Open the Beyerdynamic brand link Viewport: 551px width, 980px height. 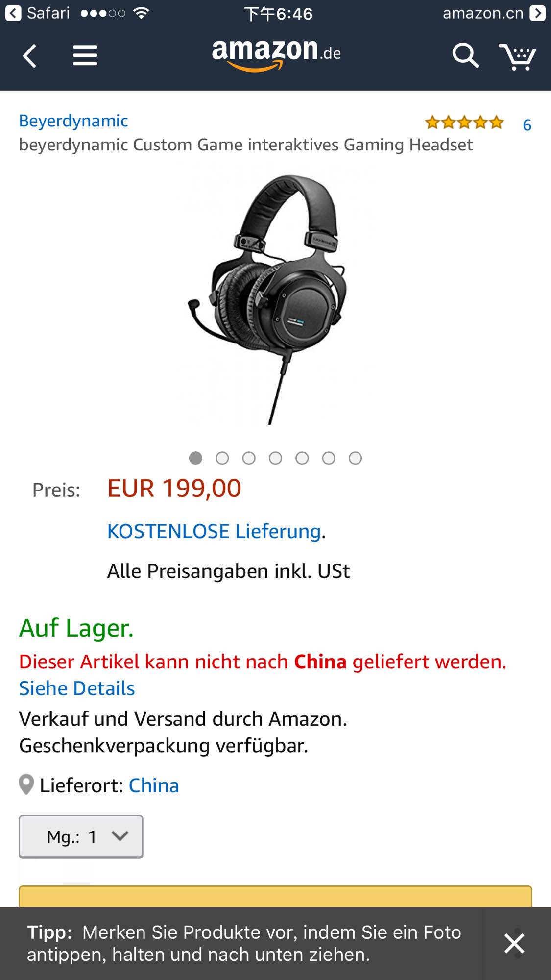73,121
